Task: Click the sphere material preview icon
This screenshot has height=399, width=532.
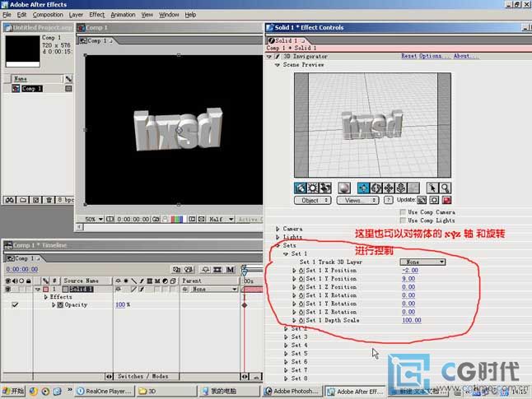Action: tap(344, 188)
